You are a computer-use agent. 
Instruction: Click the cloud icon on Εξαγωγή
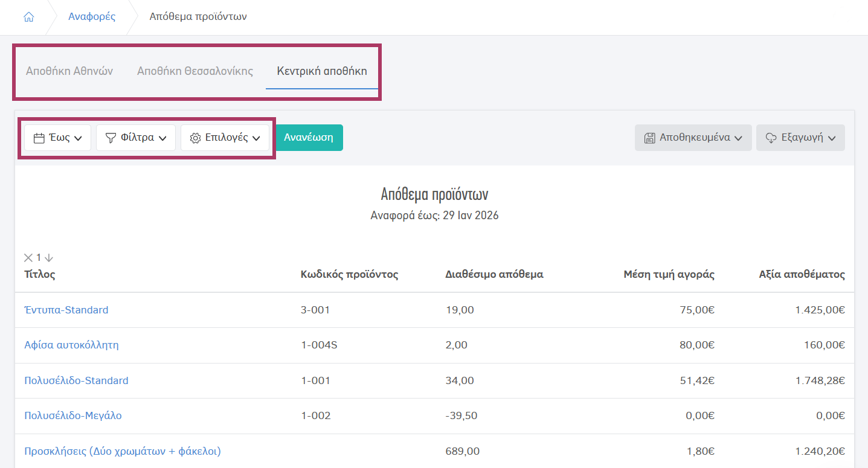pos(771,138)
